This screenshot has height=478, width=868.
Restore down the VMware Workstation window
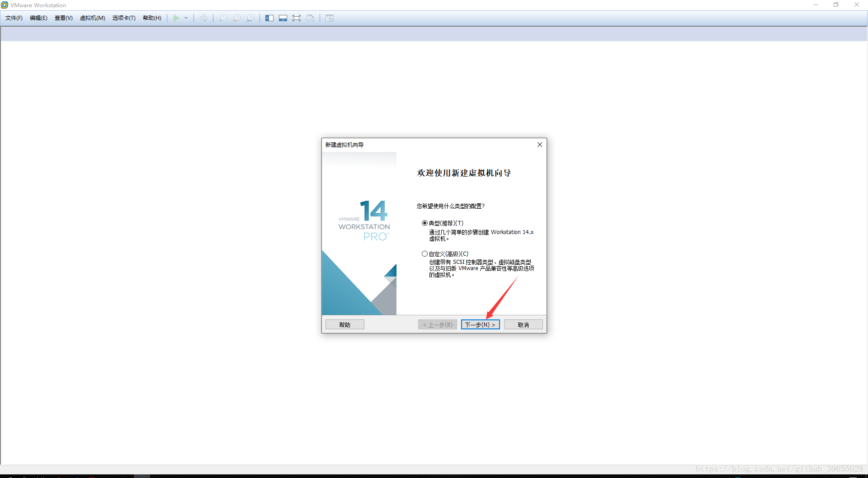(x=836, y=5)
